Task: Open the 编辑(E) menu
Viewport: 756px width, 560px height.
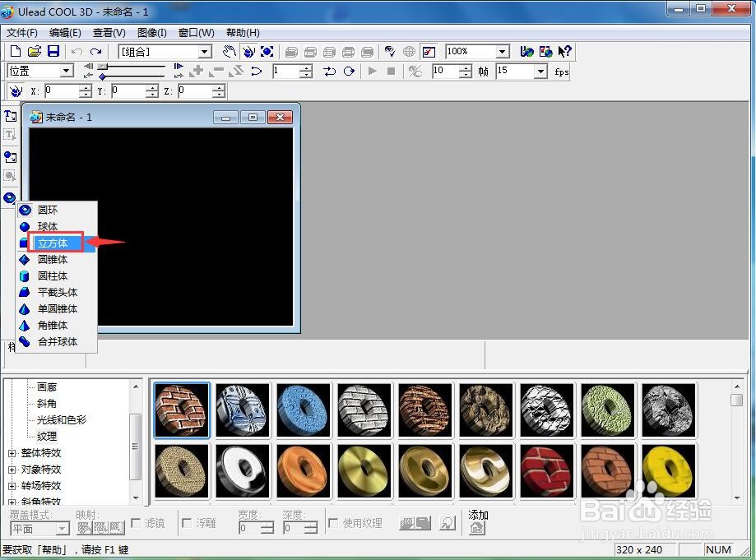Action: (65, 33)
